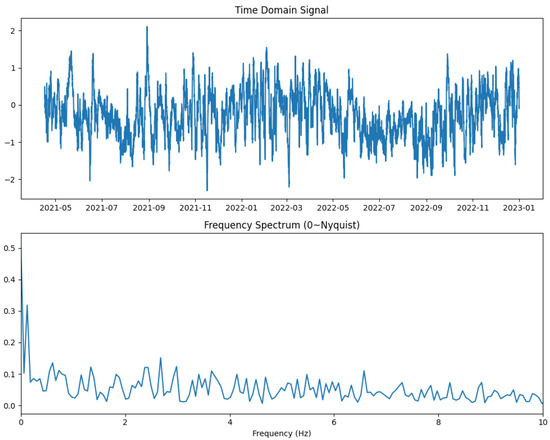Click the y-axis label '0.0' in spectrum plot

pyautogui.click(x=9, y=406)
